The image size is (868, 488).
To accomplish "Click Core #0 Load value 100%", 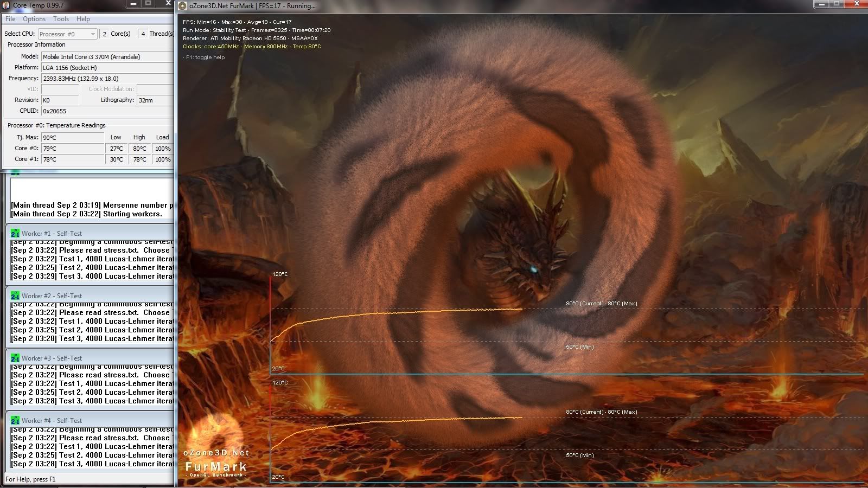I will pos(163,149).
